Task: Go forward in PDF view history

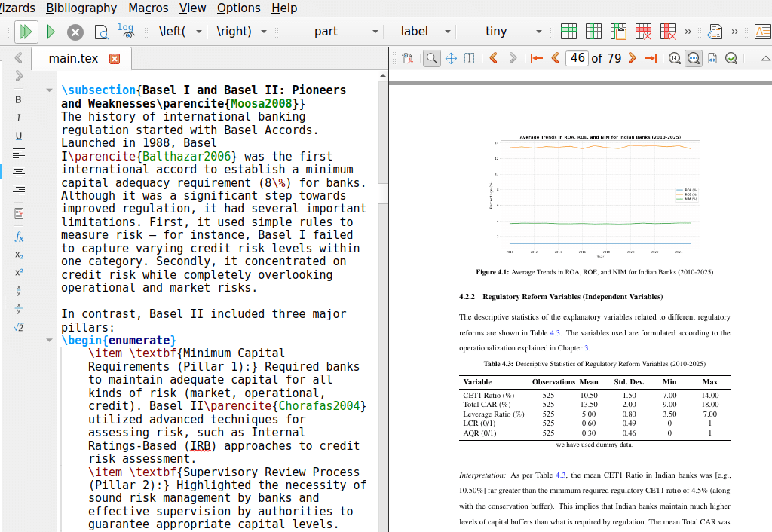Action: pos(513,58)
